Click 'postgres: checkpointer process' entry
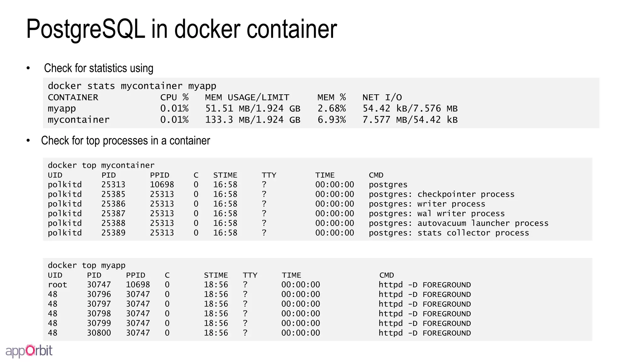 coord(441,194)
